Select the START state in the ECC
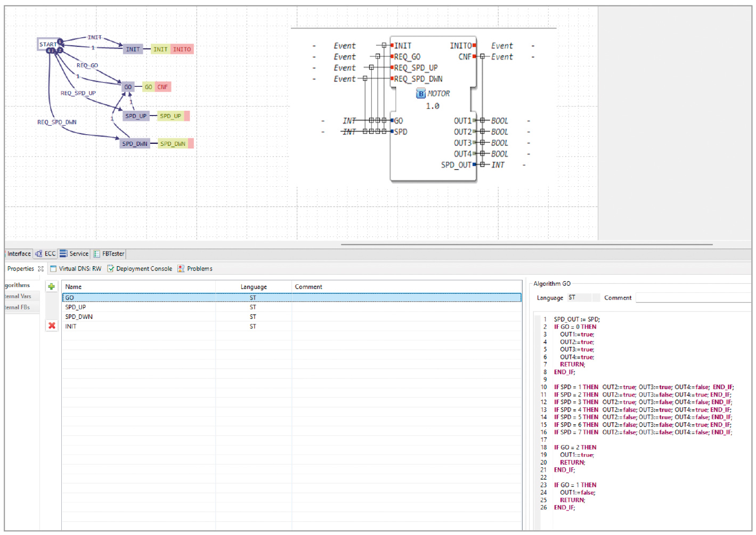756x535 pixels. point(47,44)
